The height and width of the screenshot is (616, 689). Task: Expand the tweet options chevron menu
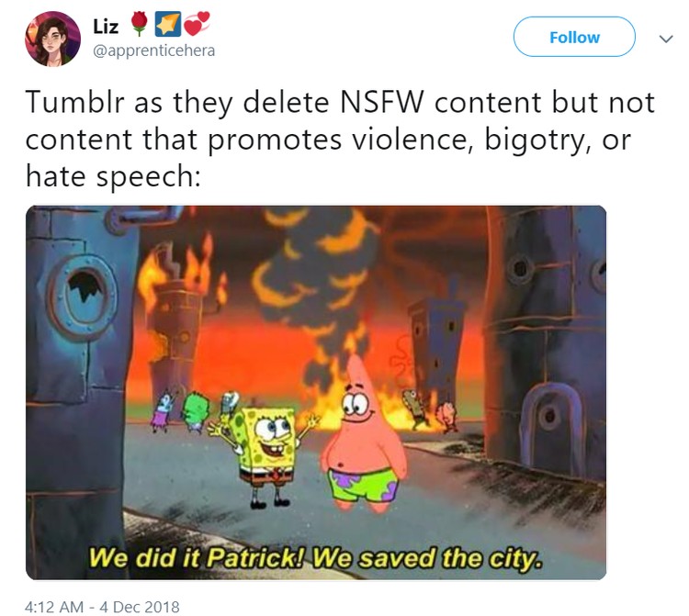point(666,39)
